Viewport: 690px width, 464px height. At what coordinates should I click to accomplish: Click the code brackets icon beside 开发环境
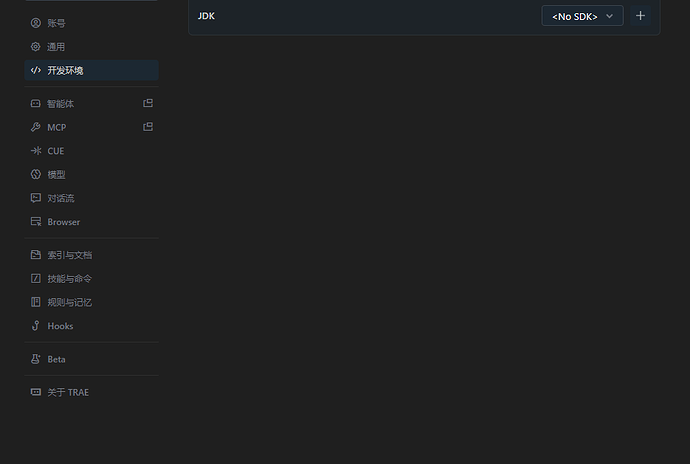click(36, 70)
